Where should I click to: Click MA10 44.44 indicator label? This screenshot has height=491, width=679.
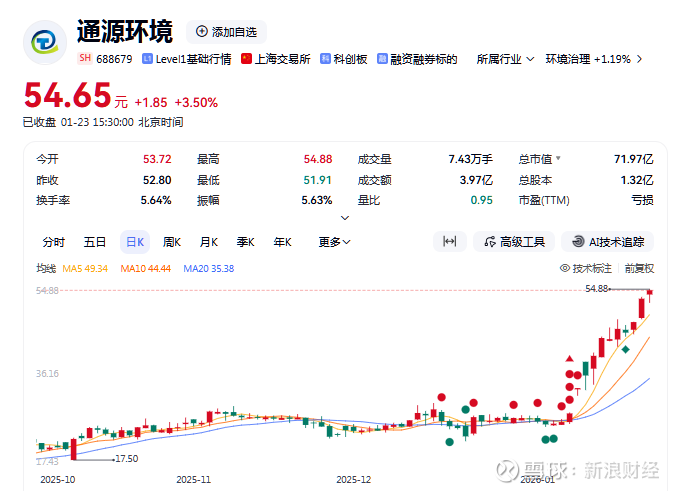tap(146, 268)
